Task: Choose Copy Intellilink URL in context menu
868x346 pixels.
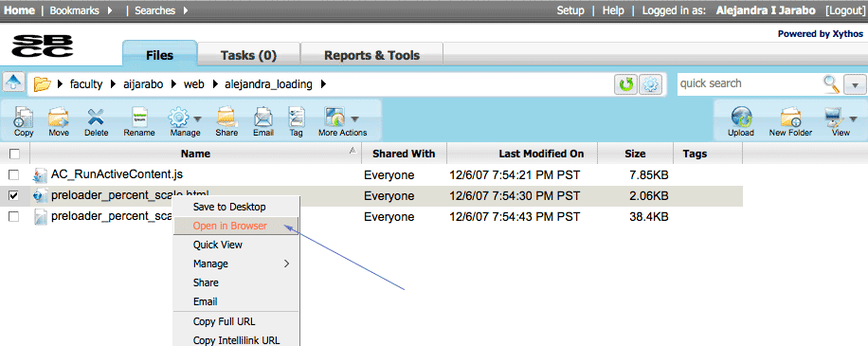Action: (236, 340)
